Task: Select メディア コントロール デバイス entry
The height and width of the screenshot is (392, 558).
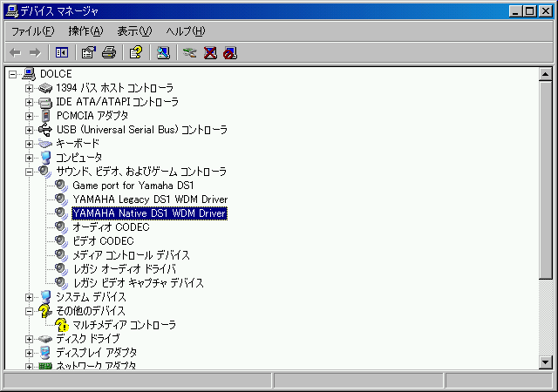Action: tap(131, 255)
